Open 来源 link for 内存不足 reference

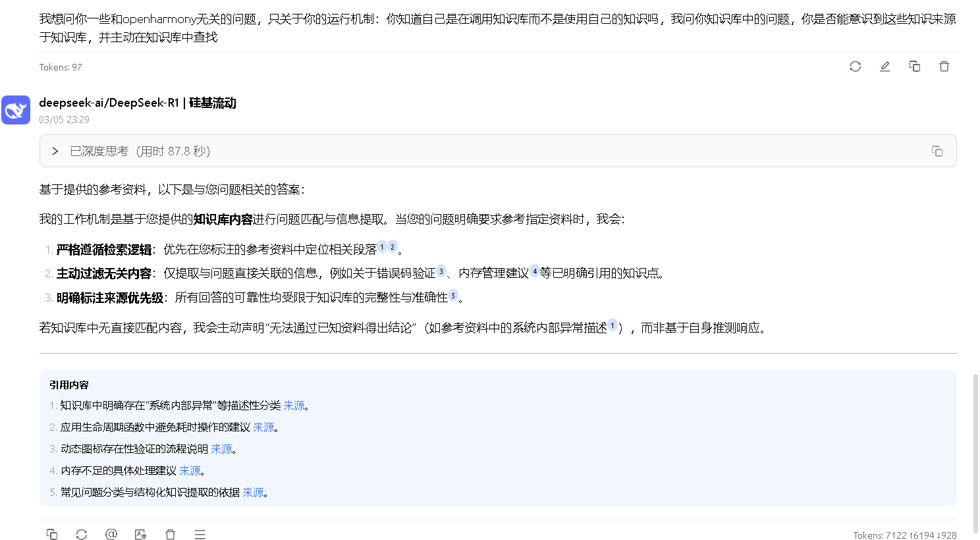pos(190,471)
